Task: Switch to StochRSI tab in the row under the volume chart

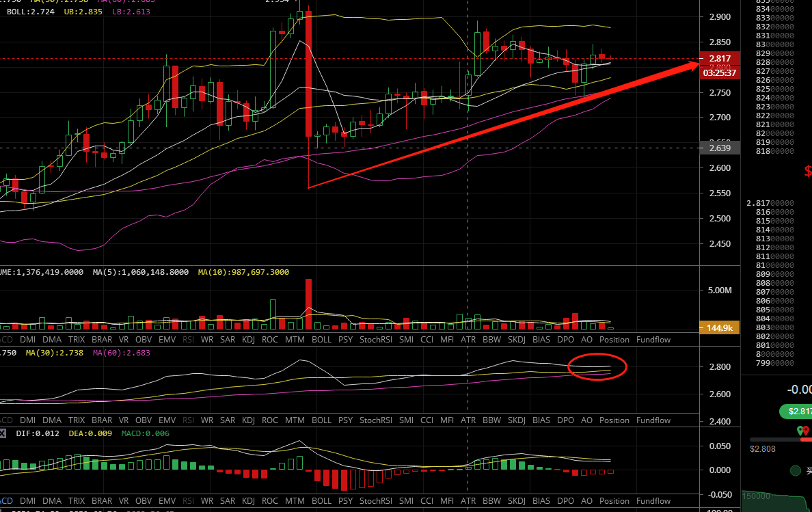Action: (x=375, y=340)
